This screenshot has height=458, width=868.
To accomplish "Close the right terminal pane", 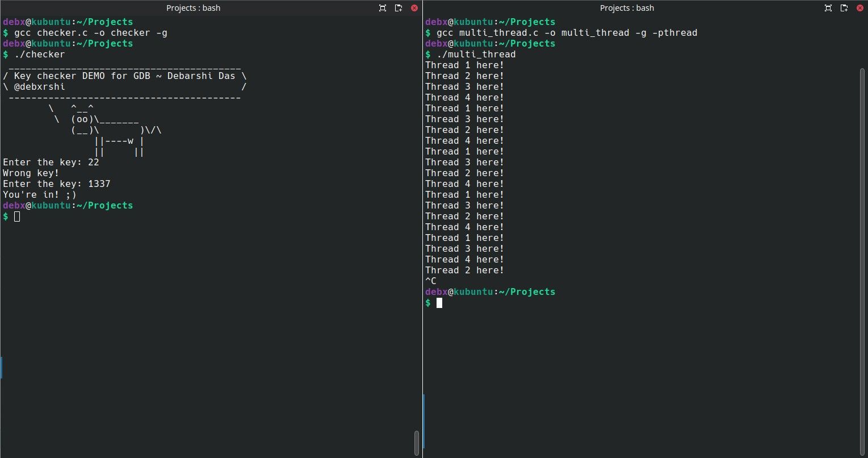I will click(859, 8).
